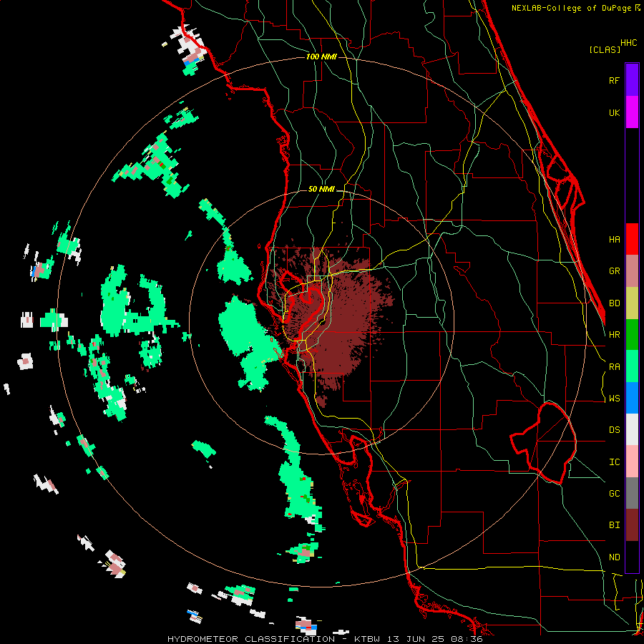
Task: Click the 'HR' legend label
Action: click(x=614, y=335)
